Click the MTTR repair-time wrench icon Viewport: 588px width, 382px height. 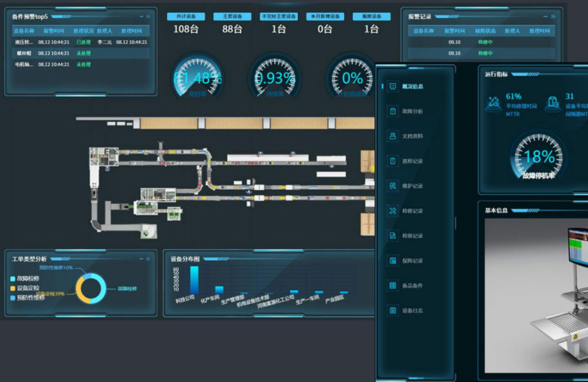494,103
